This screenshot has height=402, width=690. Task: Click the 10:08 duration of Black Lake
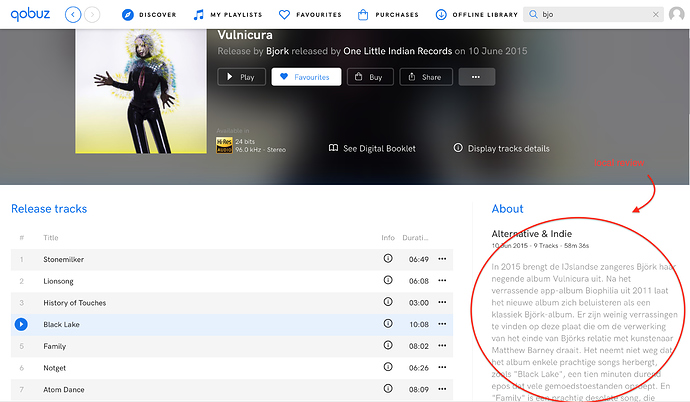pyautogui.click(x=418, y=324)
